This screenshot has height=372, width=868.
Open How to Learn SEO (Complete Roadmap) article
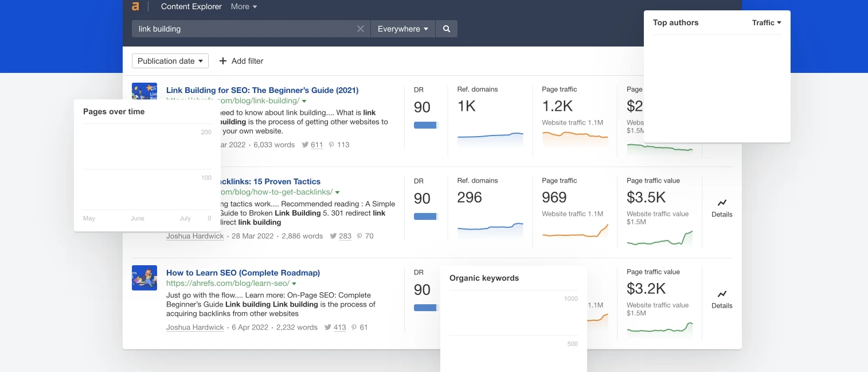click(x=243, y=273)
